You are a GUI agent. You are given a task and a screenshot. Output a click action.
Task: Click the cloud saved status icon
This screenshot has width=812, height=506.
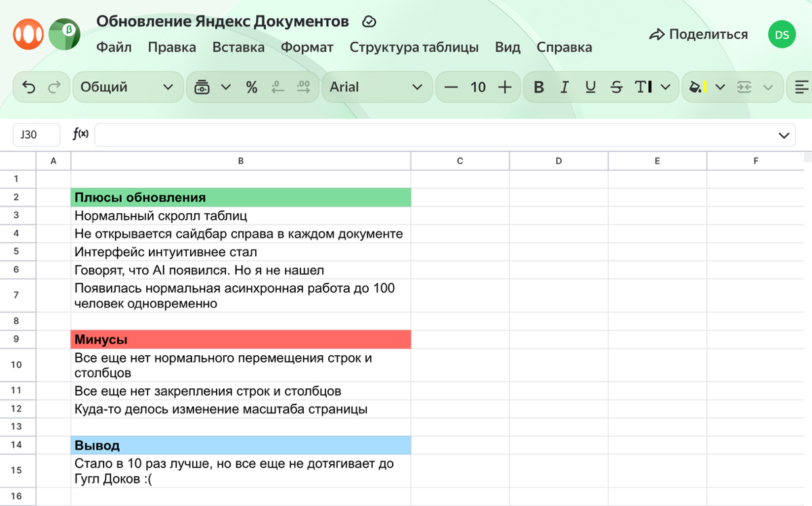[369, 22]
